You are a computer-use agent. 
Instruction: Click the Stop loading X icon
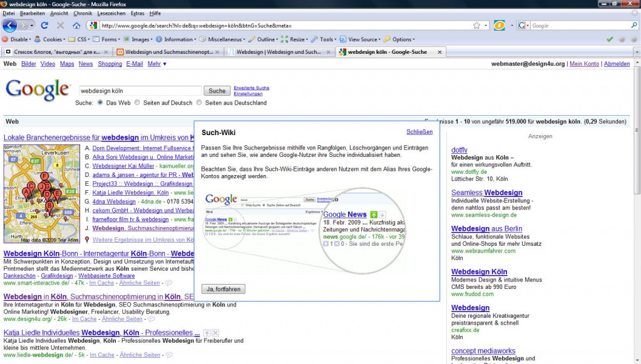[x=61, y=25]
